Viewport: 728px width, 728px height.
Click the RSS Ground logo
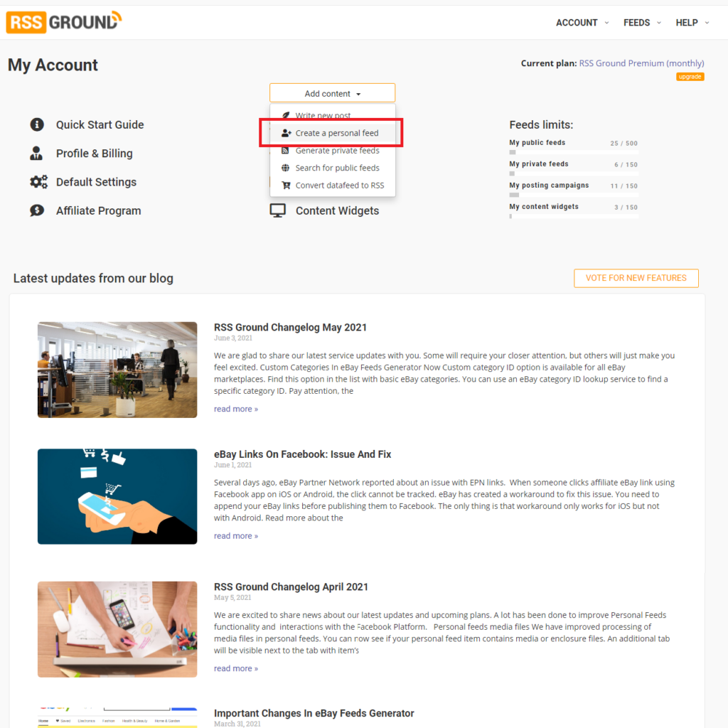[64, 22]
